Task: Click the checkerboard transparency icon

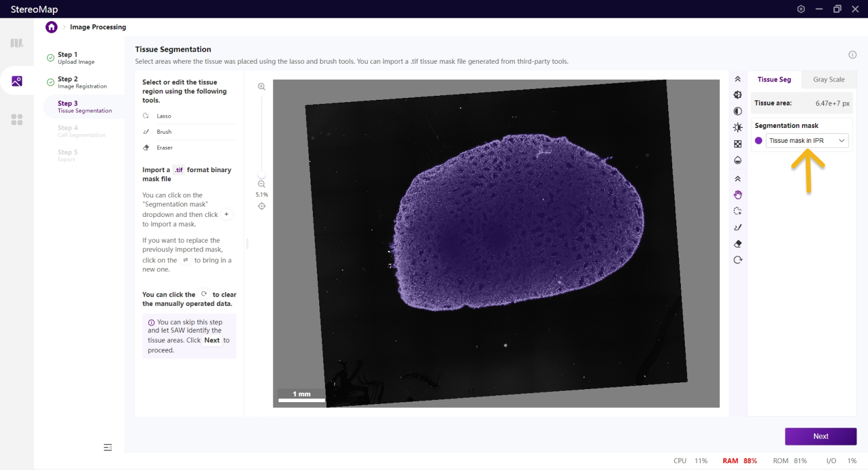Action: pyautogui.click(x=738, y=144)
